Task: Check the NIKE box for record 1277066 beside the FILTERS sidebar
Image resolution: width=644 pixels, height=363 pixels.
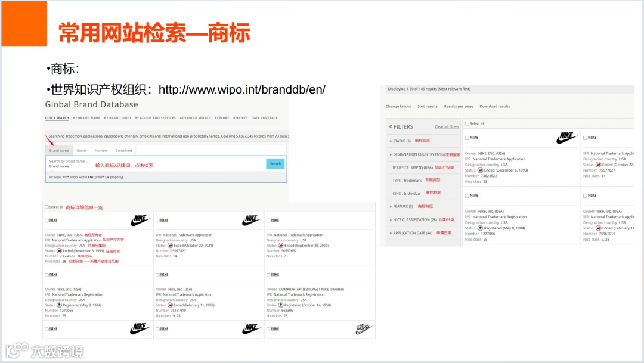Action: (x=467, y=196)
